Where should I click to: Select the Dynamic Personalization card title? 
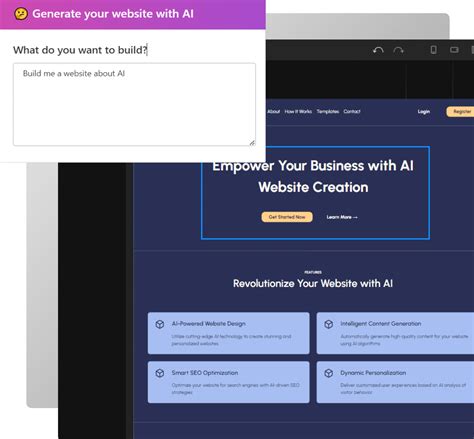pos(373,373)
